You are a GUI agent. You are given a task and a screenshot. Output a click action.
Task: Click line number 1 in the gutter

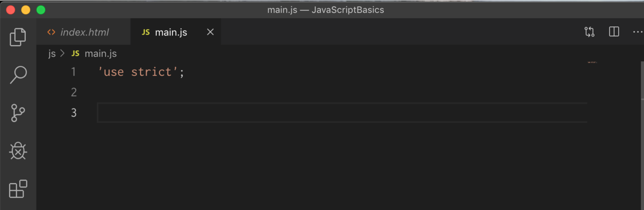[73, 72]
